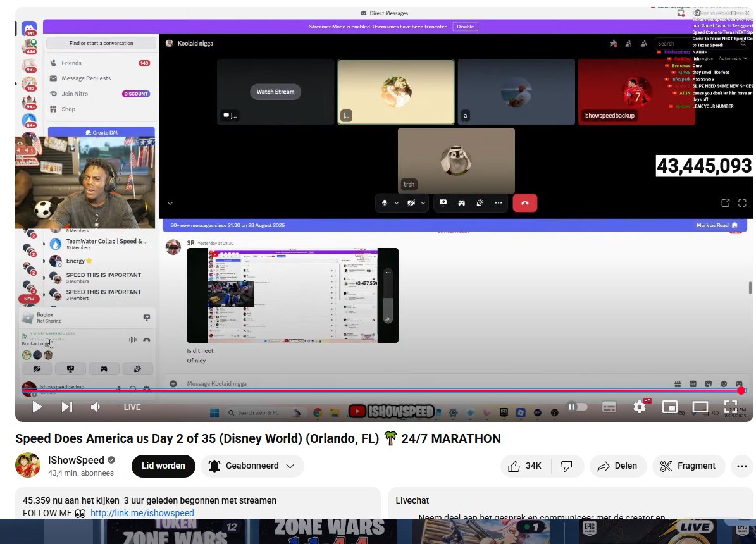This screenshot has width=756, height=544.
Task: Open the TeamWater Collab group DM
Action: pos(101,244)
